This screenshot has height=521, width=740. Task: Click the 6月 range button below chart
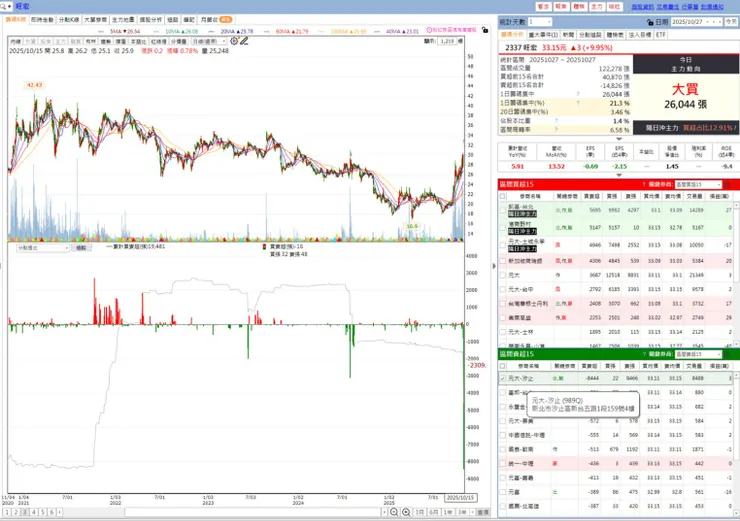pyautogui.click(x=433, y=512)
